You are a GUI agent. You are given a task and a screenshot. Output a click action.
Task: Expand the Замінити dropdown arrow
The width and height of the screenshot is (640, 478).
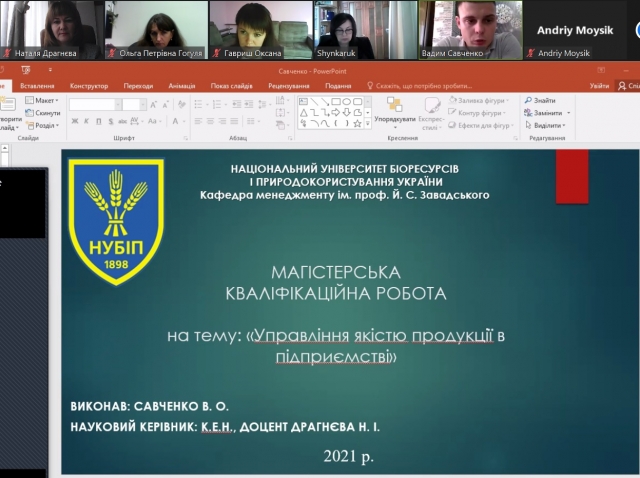569,113
